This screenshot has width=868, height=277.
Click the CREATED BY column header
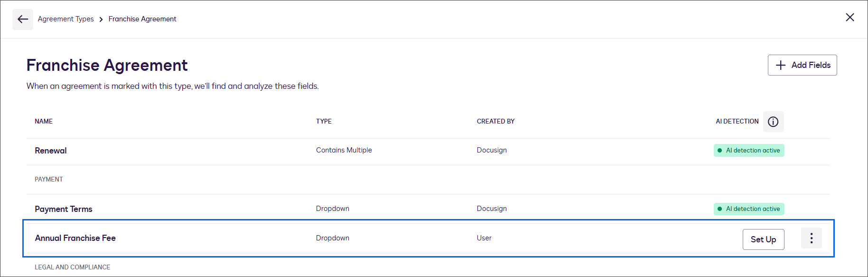(x=495, y=122)
